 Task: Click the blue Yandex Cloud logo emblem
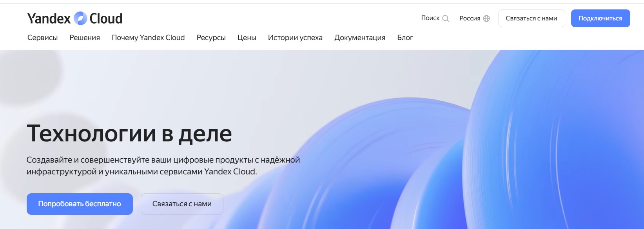(80, 18)
